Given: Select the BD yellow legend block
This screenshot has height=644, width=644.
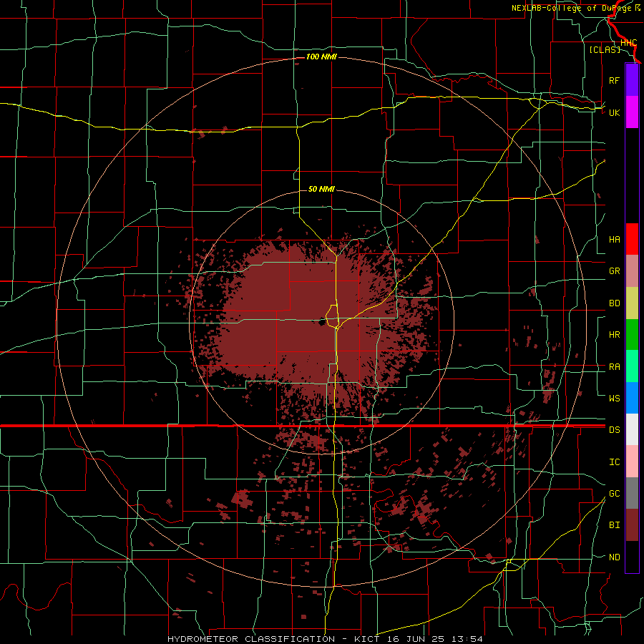Looking at the screenshot, I should pyautogui.click(x=632, y=303).
